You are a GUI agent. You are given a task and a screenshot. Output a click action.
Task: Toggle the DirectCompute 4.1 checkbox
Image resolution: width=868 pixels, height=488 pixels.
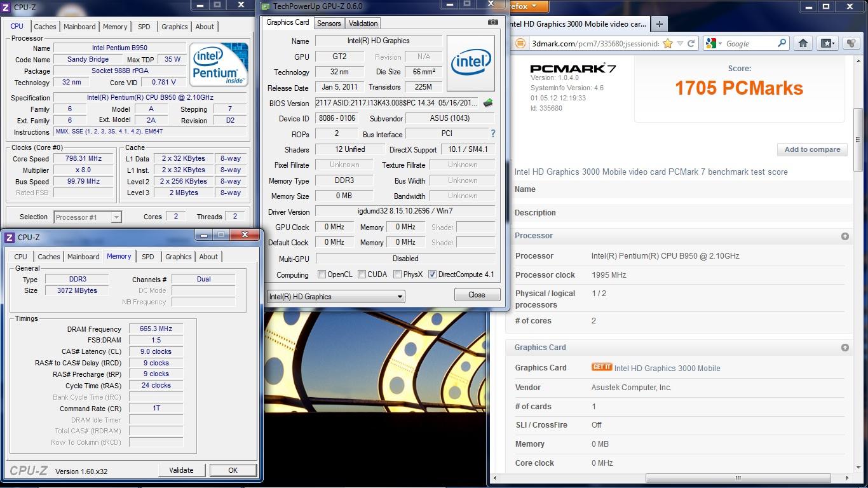(432, 274)
